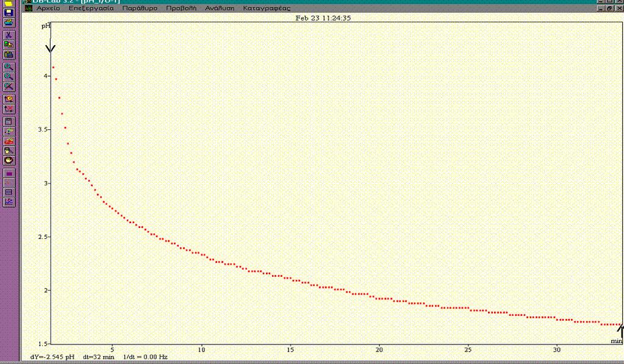Save the recording with the floppy disk icon

[x=9, y=13]
